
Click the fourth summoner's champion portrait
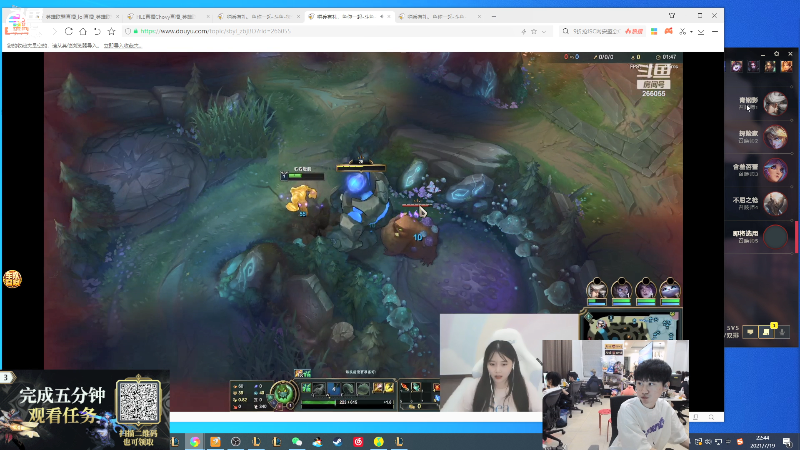[775, 204]
